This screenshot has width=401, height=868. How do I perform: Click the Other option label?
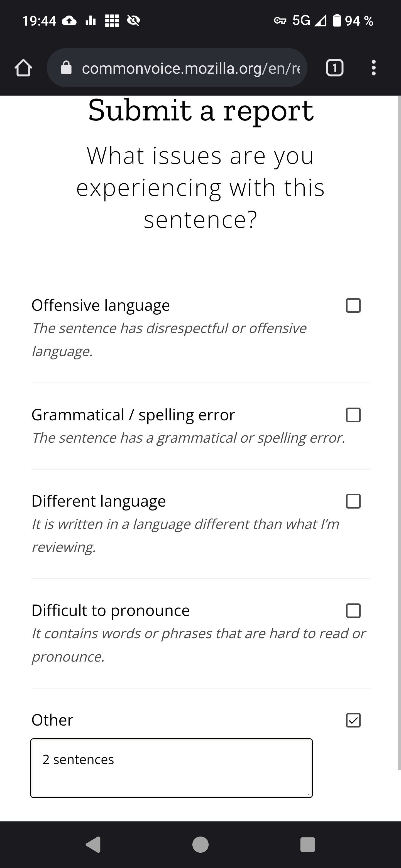pyautogui.click(x=52, y=720)
